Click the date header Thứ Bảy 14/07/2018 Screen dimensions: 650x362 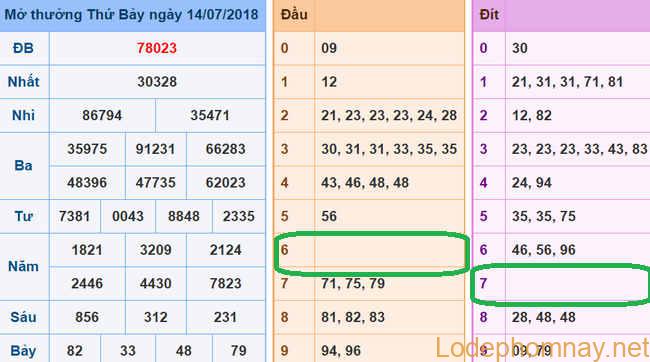click(x=131, y=15)
